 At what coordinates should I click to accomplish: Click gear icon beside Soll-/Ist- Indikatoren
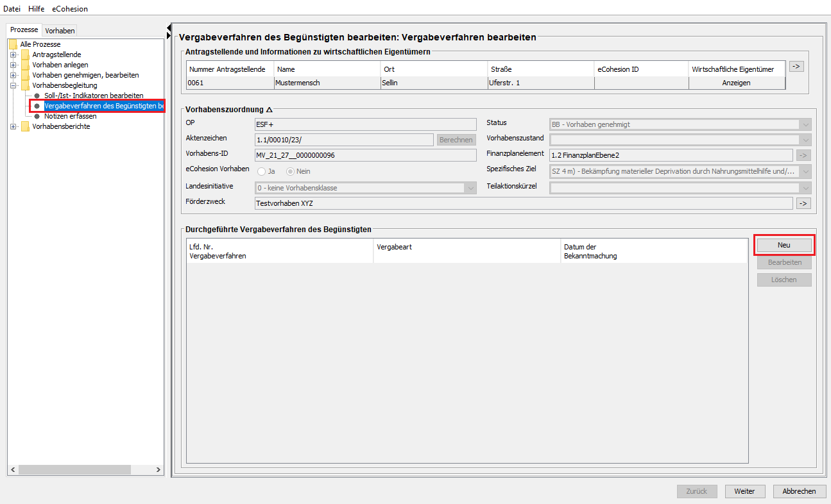click(37, 96)
